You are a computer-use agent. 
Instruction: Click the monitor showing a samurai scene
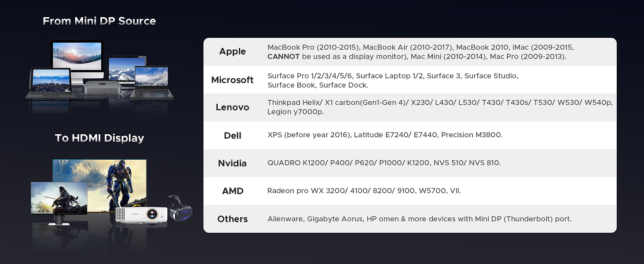coord(59,199)
